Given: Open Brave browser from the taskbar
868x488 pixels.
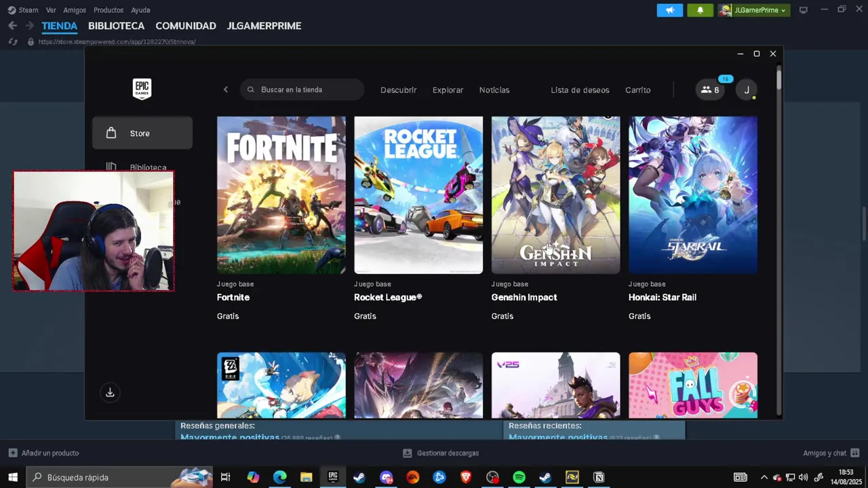Looking at the screenshot, I should [x=466, y=477].
